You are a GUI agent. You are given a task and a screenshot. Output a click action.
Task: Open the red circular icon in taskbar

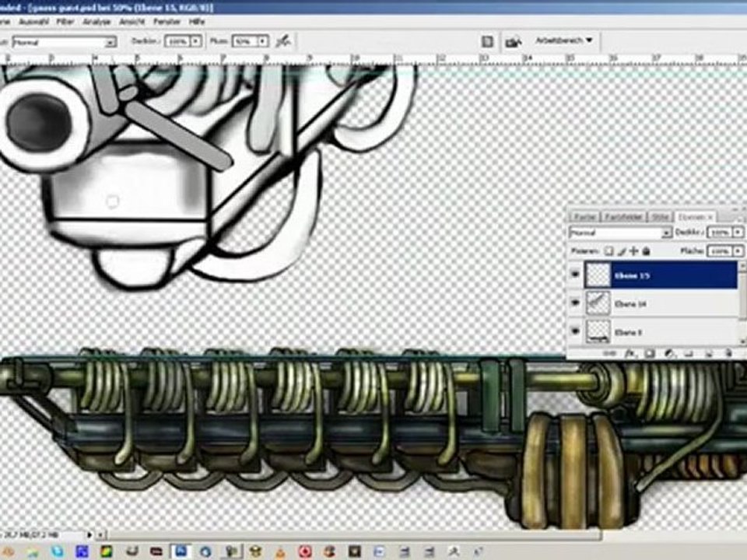[x=305, y=551]
